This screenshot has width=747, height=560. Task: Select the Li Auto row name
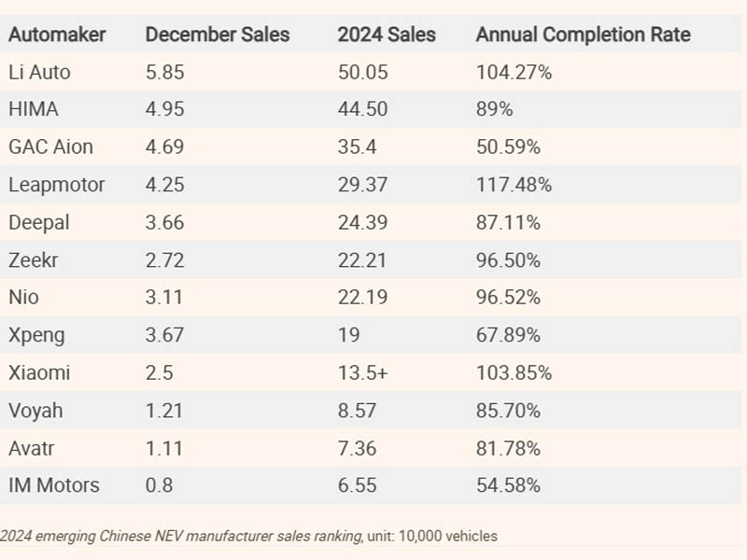[39, 72]
